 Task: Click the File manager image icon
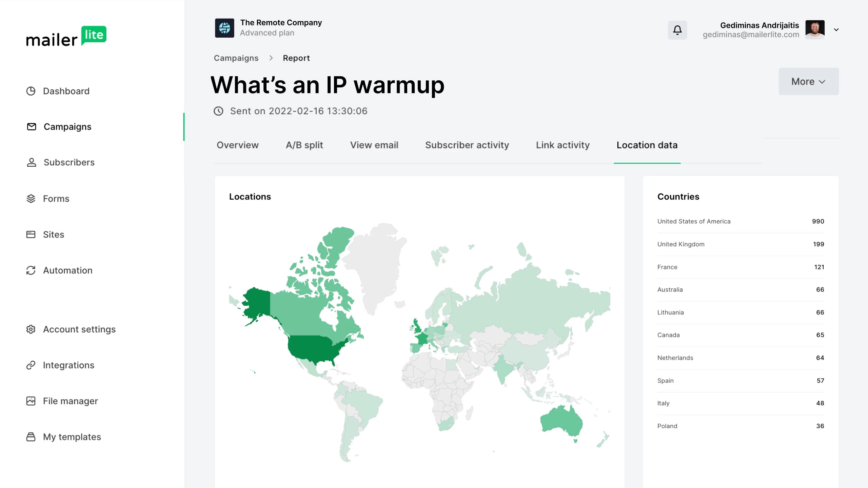click(x=31, y=401)
